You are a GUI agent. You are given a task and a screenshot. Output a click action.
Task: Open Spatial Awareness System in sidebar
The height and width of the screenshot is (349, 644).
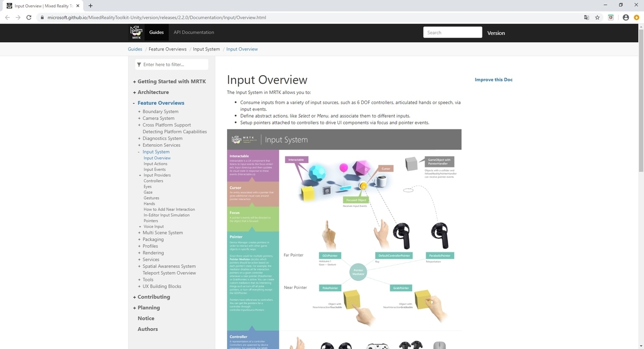[x=169, y=266]
